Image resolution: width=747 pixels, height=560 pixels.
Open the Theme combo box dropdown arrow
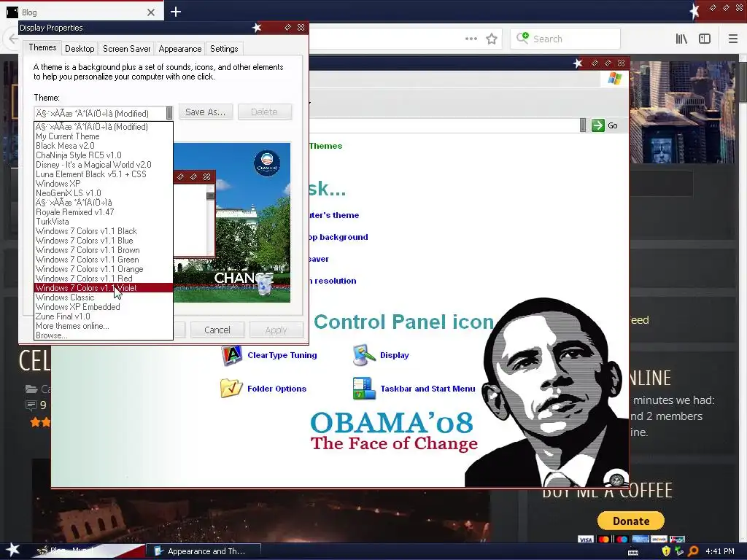click(x=169, y=113)
